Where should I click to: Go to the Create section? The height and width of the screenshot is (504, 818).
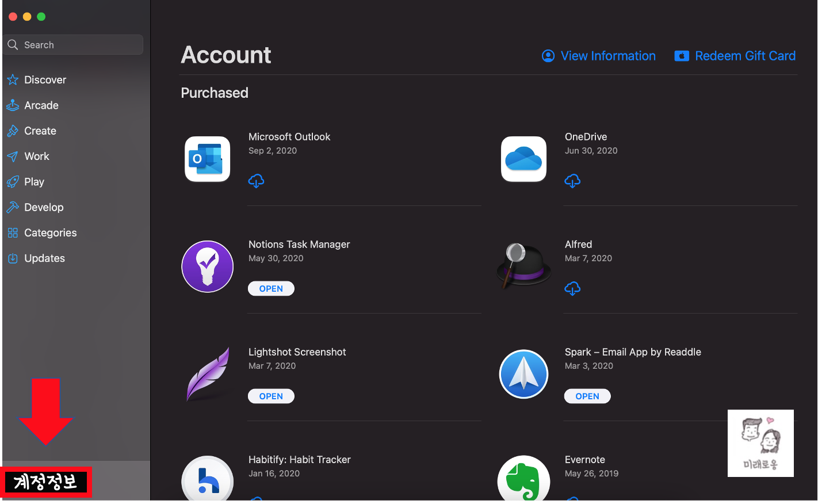tap(40, 131)
